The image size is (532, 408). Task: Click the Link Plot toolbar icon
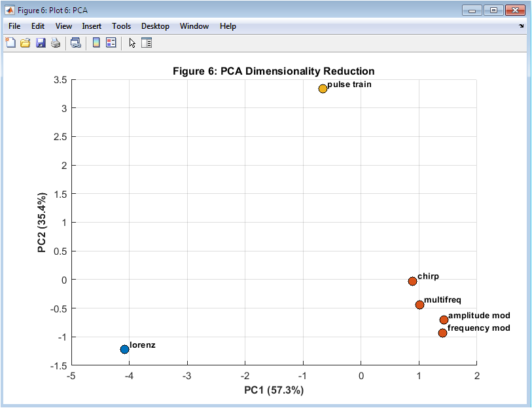tap(76, 43)
